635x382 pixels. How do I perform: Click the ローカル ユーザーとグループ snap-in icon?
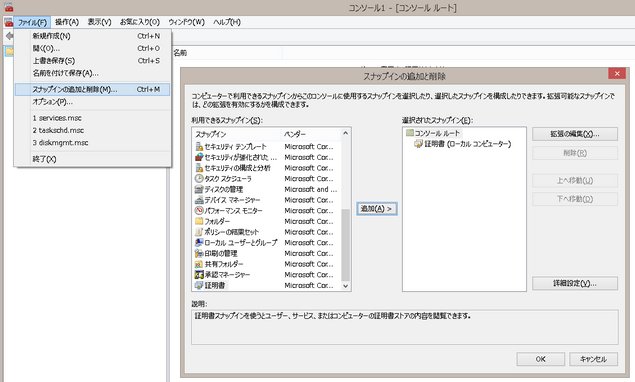[x=199, y=243]
